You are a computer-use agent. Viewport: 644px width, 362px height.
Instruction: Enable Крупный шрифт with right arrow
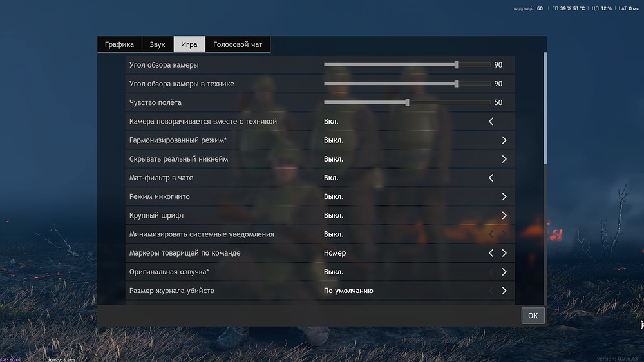coord(504,216)
